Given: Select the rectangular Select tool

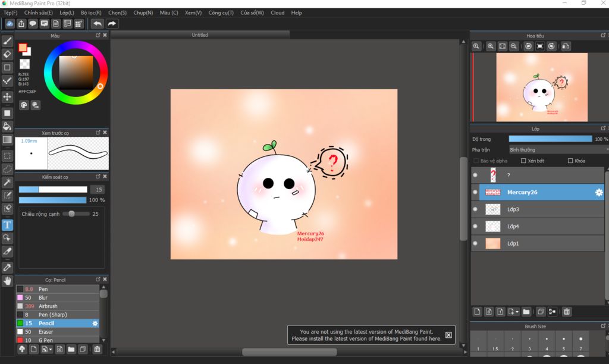Looking at the screenshot, I should click(7, 156).
